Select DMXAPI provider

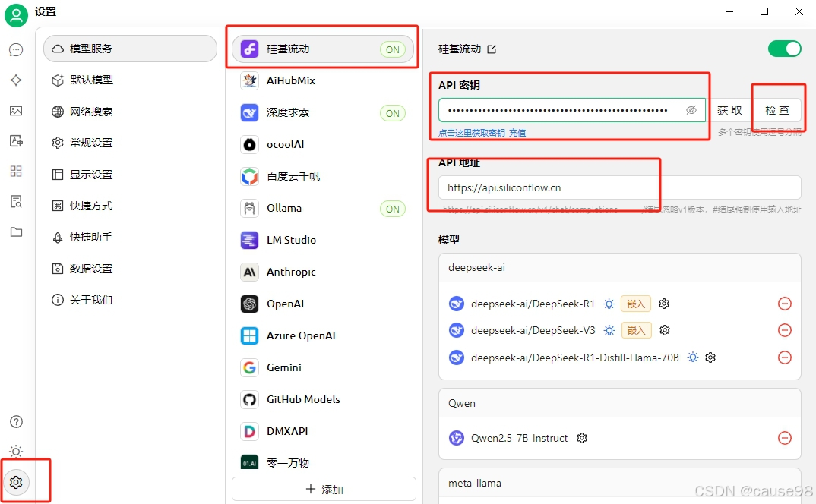[x=323, y=431]
